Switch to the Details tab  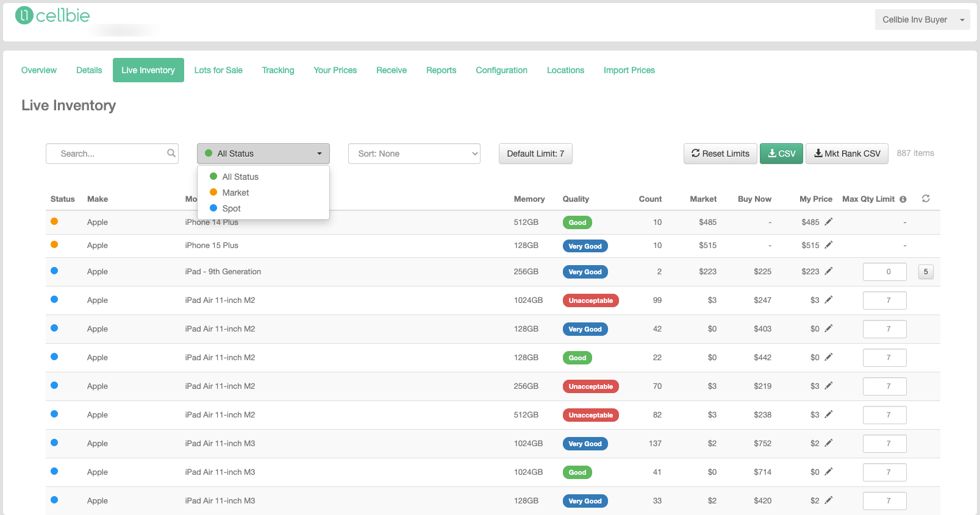point(89,70)
